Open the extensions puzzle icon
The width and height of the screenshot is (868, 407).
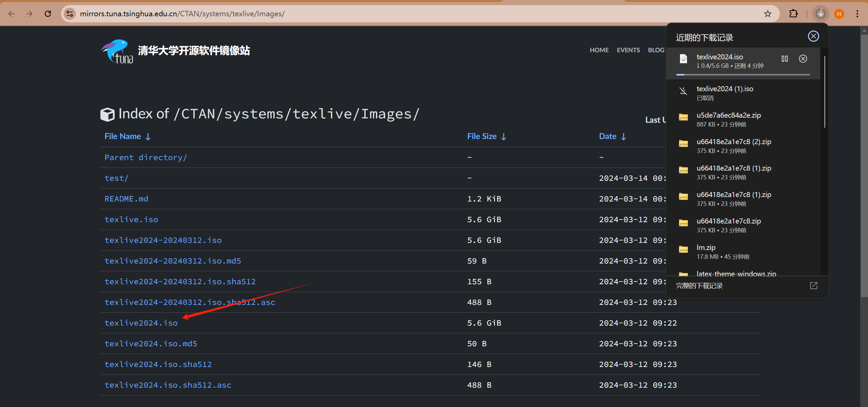coord(793,14)
